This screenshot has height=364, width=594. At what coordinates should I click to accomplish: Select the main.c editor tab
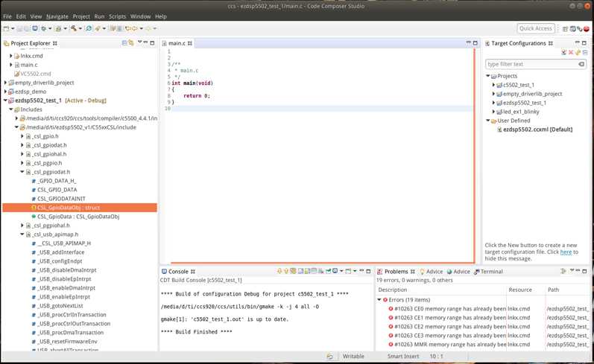pyautogui.click(x=177, y=43)
